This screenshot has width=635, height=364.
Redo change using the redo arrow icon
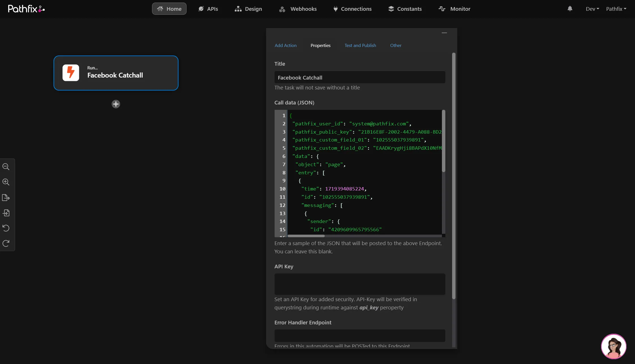click(x=6, y=243)
